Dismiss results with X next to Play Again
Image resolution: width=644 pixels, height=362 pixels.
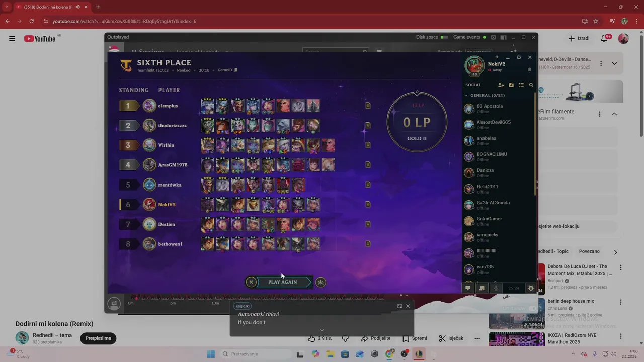pos(251,282)
